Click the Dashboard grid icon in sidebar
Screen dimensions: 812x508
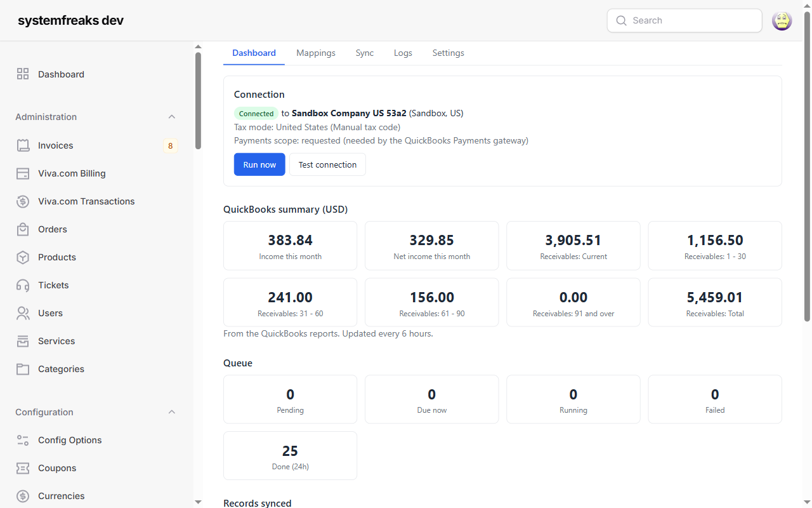click(23, 74)
